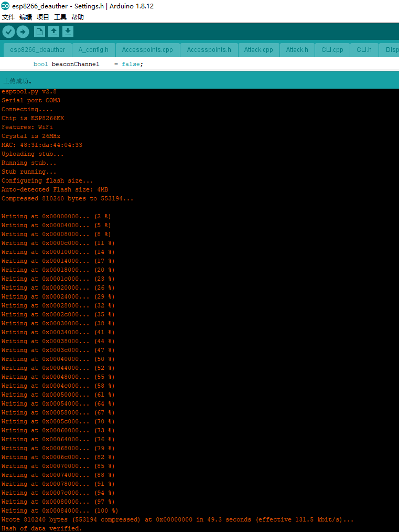Click the Open sketch up-arrow icon
399x532 pixels.
pyautogui.click(x=53, y=32)
